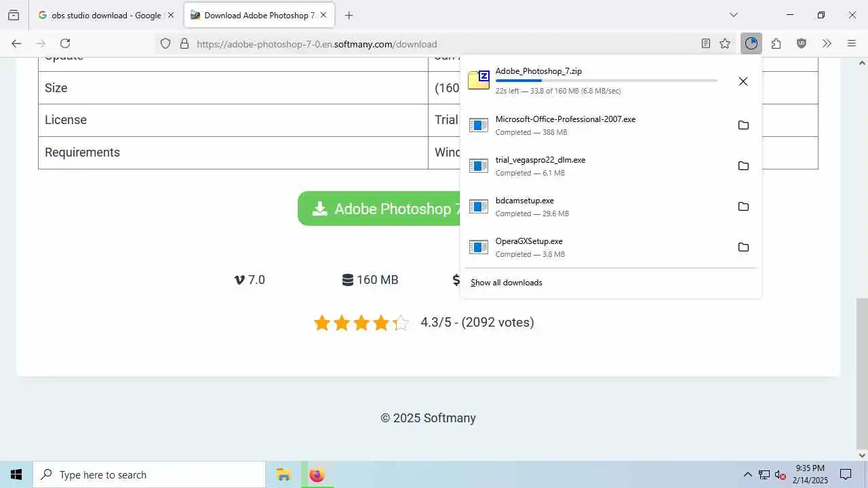
Task: Click the site security padlock icon
Action: (x=184, y=43)
